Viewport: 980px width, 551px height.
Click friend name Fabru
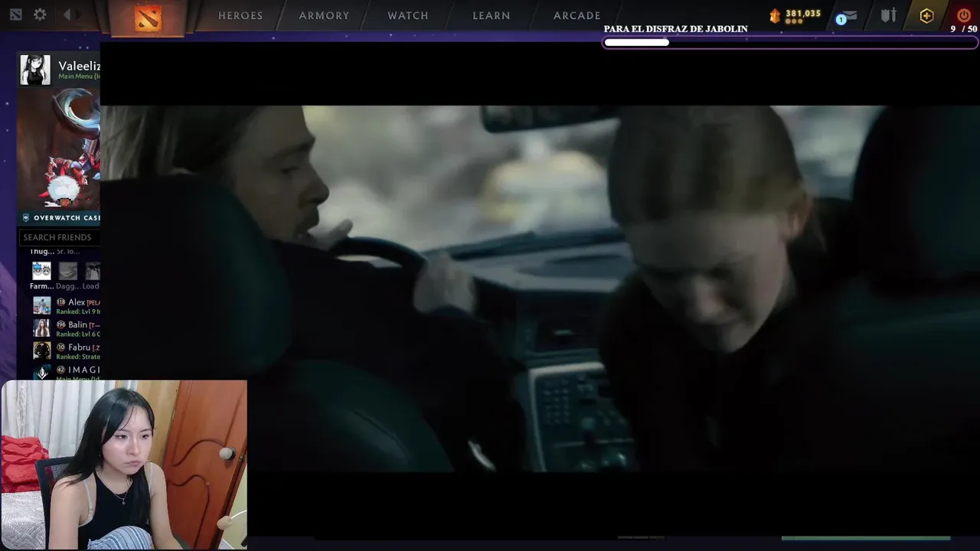pos(80,347)
